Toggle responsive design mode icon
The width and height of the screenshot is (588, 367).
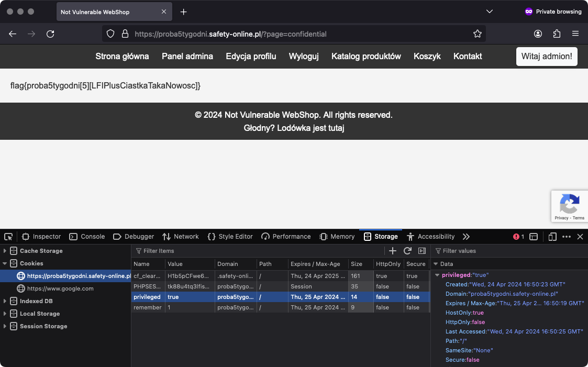[x=552, y=237]
